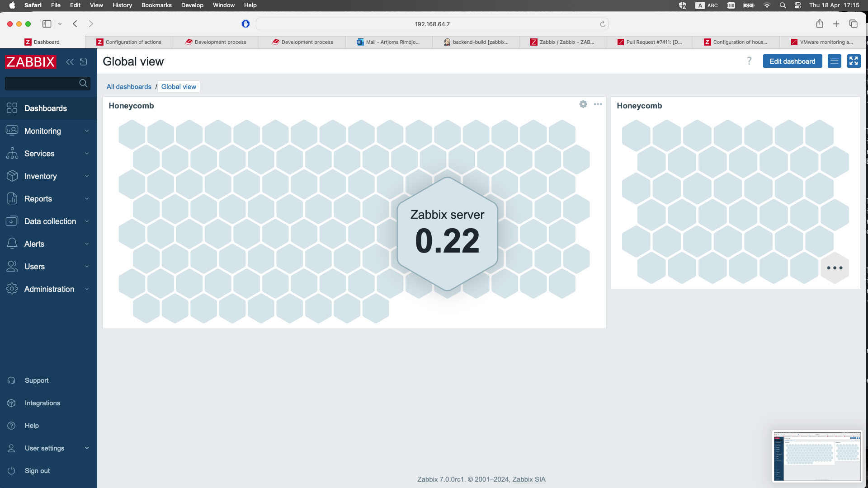
Task: Click the search magnifier icon in sidebar
Action: pos(83,83)
